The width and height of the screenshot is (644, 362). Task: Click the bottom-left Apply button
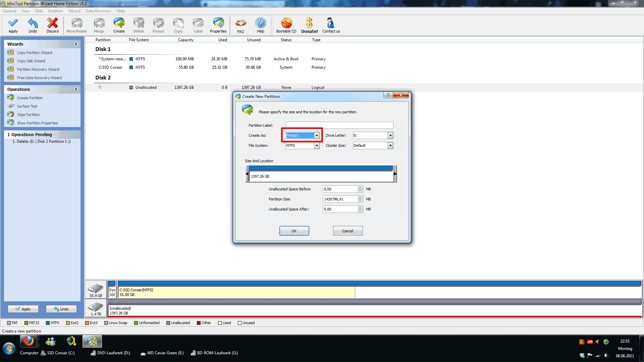click(23, 309)
